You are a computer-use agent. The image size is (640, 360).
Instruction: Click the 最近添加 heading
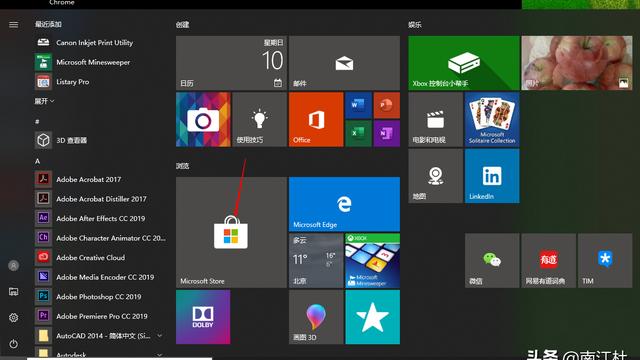(x=48, y=24)
